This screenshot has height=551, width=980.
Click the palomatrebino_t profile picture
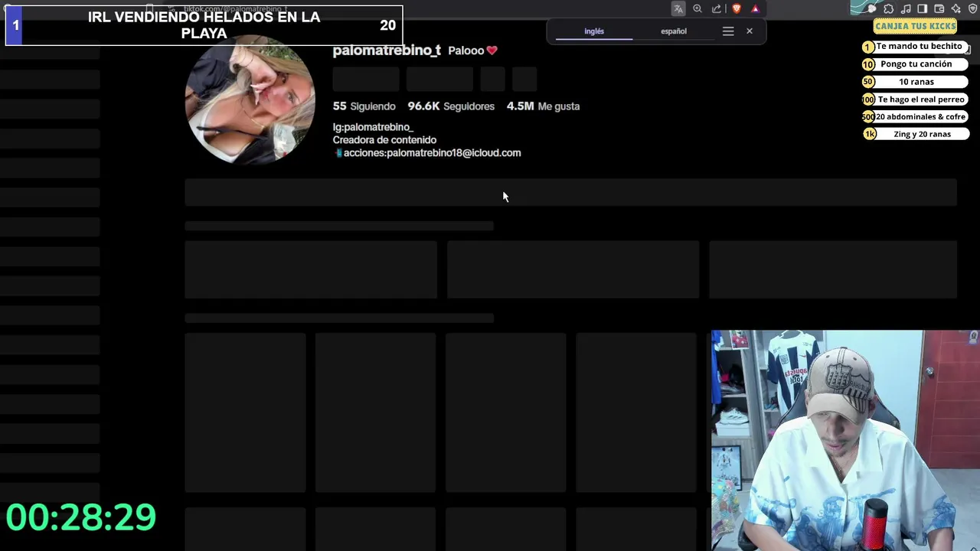click(250, 99)
